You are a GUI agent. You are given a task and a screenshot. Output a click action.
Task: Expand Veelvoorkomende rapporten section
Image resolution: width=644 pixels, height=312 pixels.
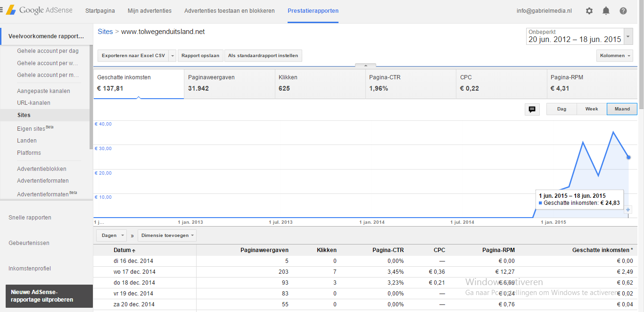(x=46, y=36)
